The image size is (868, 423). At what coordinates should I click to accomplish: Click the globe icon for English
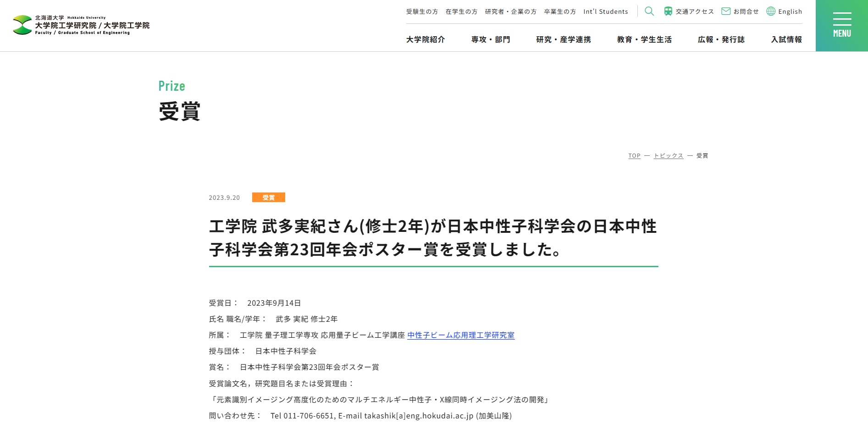771,11
